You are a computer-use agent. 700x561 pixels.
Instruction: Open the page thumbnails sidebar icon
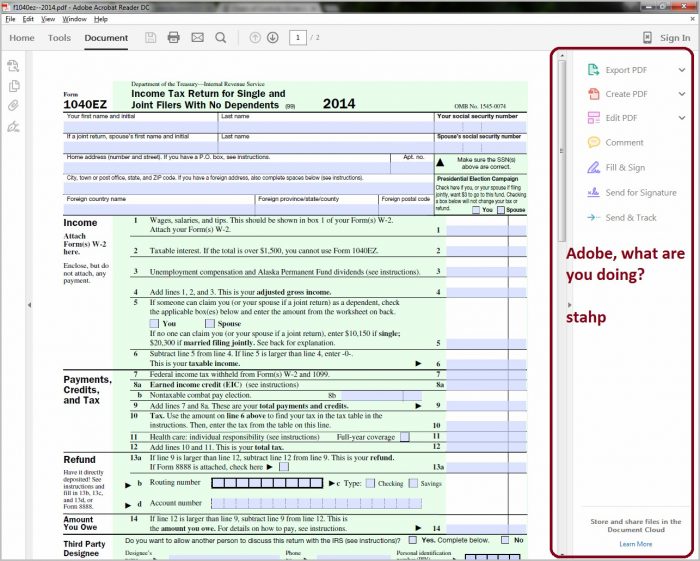coord(13,66)
